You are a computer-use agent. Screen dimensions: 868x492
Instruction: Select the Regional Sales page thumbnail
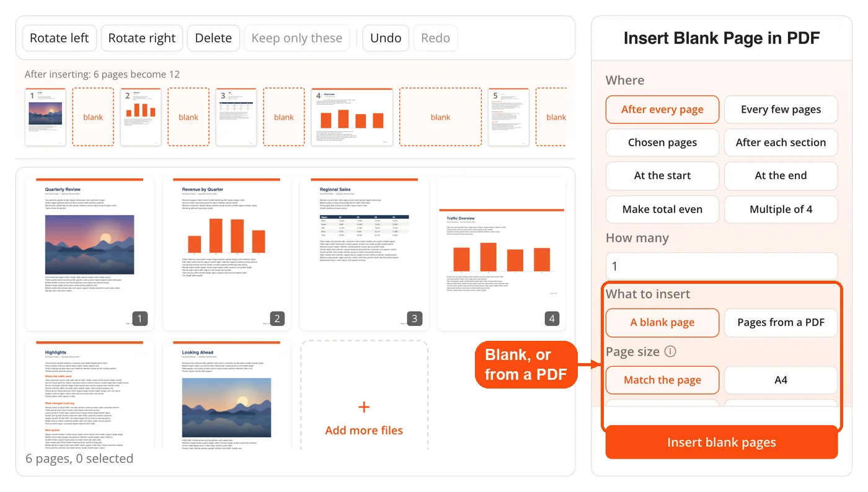coord(364,254)
